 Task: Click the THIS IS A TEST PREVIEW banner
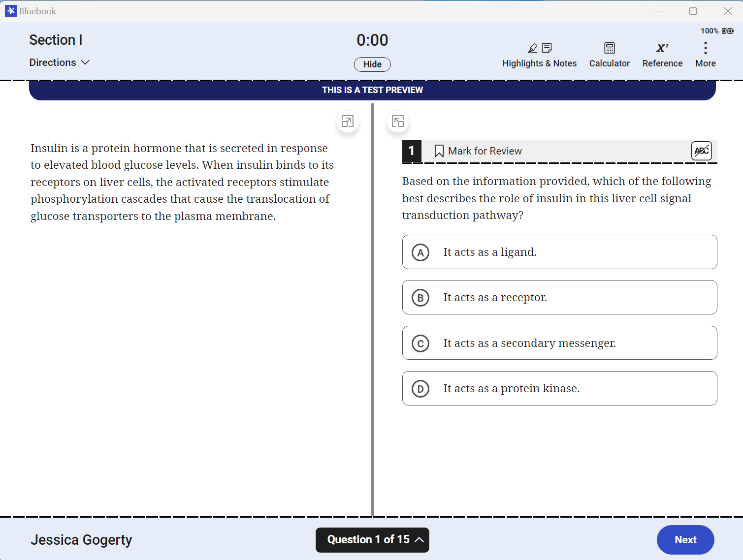[x=372, y=90]
